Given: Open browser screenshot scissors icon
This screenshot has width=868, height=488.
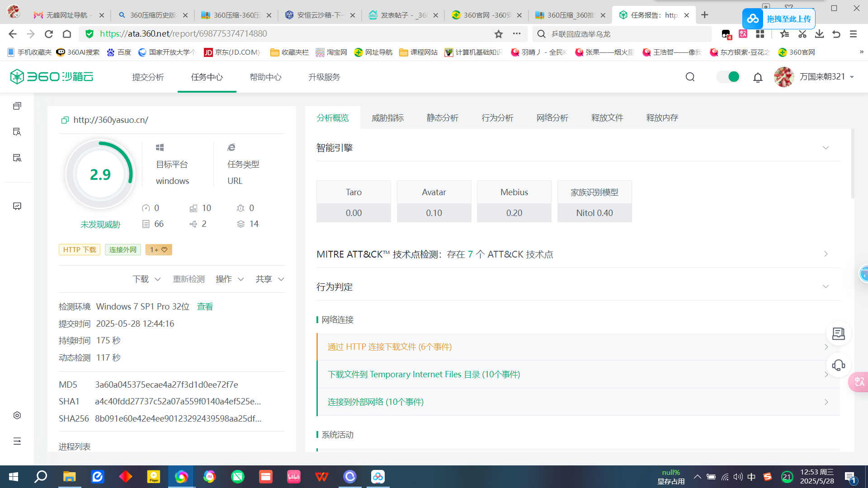Looking at the screenshot, I should tap(802, 34).
